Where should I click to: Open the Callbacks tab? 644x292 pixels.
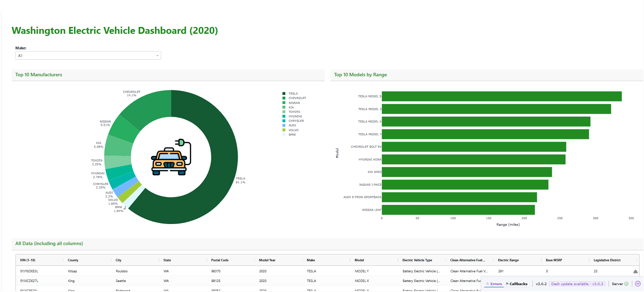(518, 284)
